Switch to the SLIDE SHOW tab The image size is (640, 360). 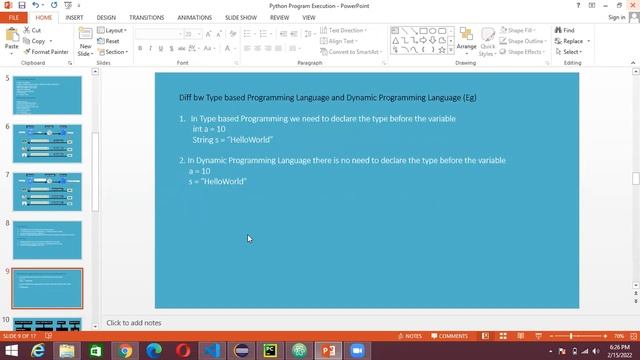[241, 18]
